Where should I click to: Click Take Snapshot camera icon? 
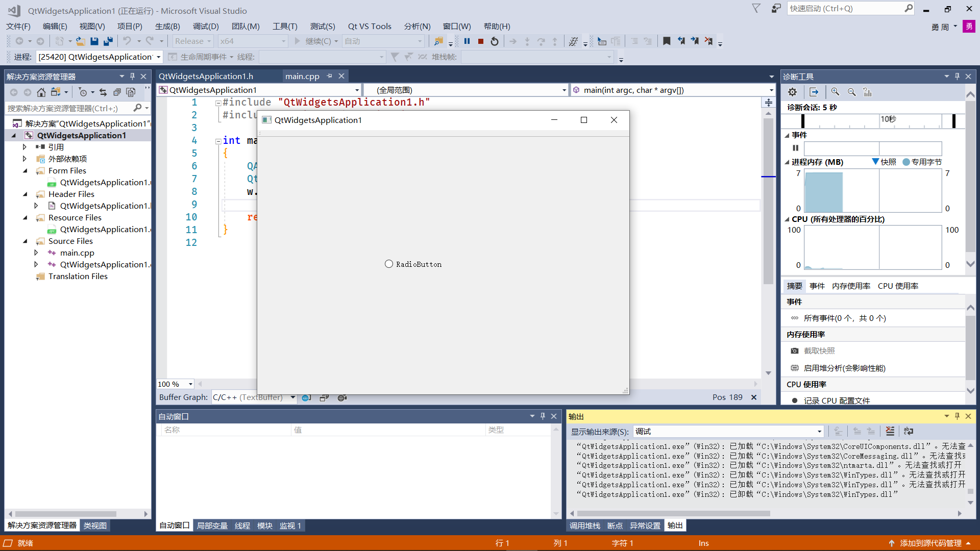[x=795, y=351]
